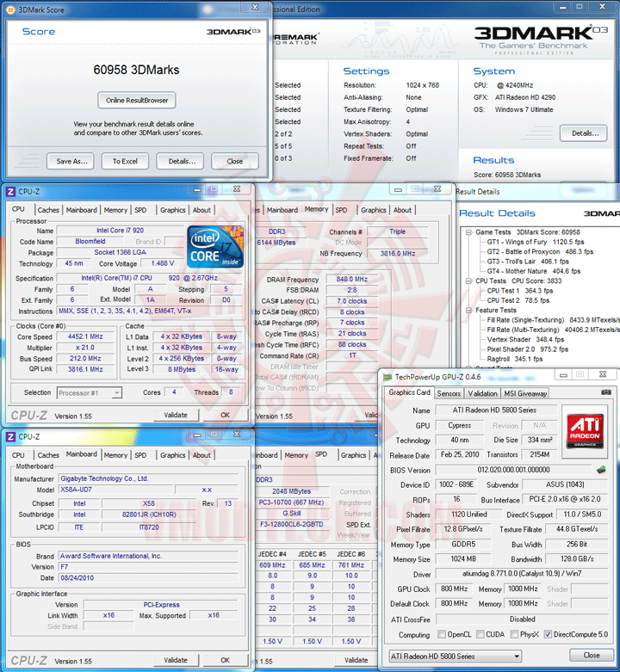Image resolution: width=620 pixels, height=672 pixels.
Task: Select CPU Test 1 result row
Action: coord(519,291)
